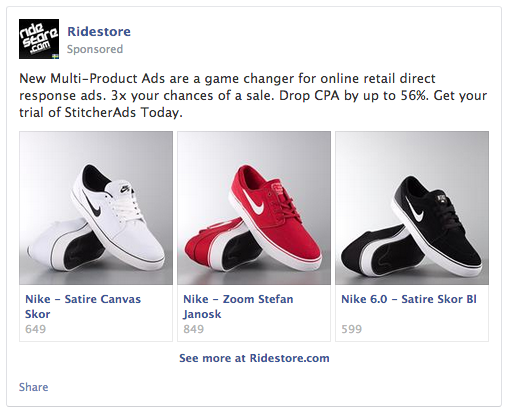Screen dimensions: 510x415
Task: Open the Ridestore page name link
Action: tap(99, 32)
